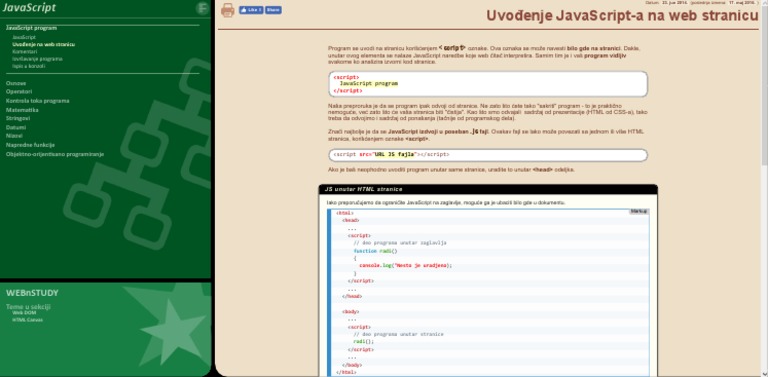Click the round F logo icon in sidebar header

click(202, 8)
